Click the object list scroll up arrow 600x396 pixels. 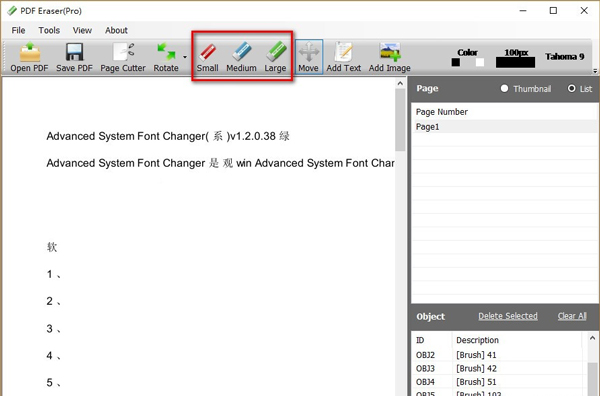(592, 338)
